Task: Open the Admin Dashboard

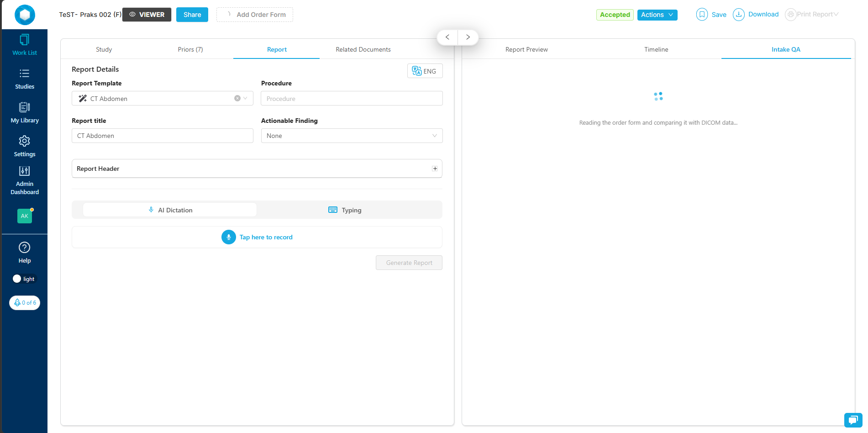Action: (x=25, y=180)
